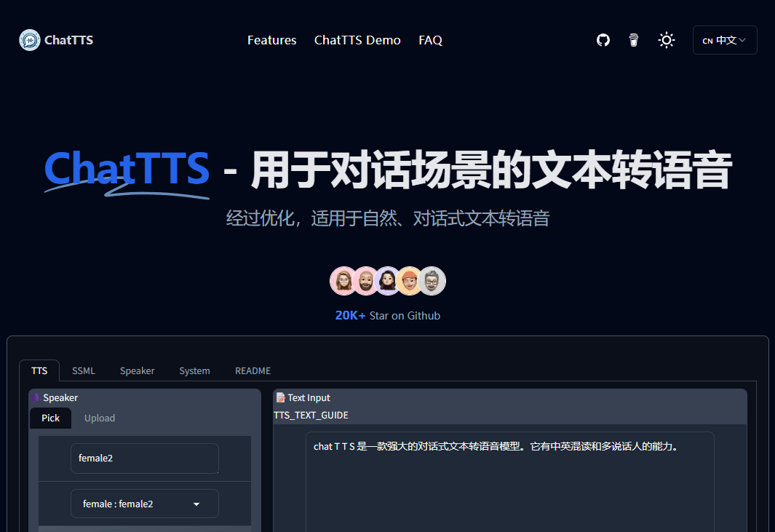
Task: Click the coffee cup donate icon
Action: click(x=634, y=40)
